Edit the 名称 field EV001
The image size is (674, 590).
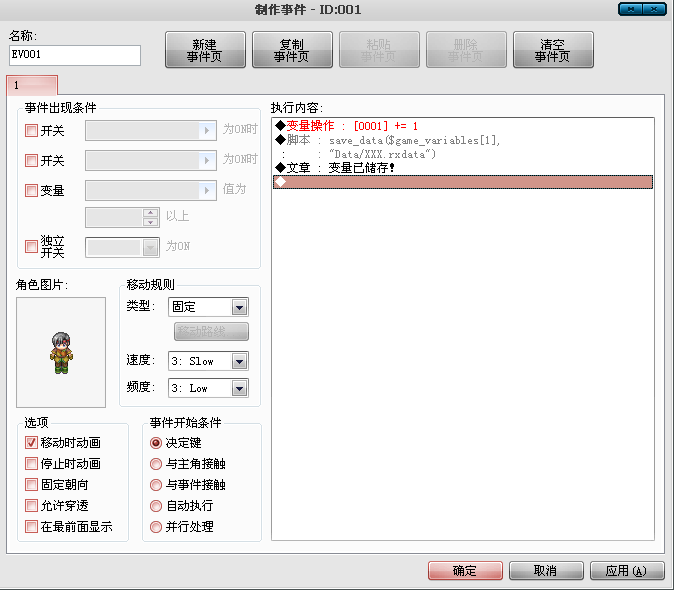(x=75, y=55)
